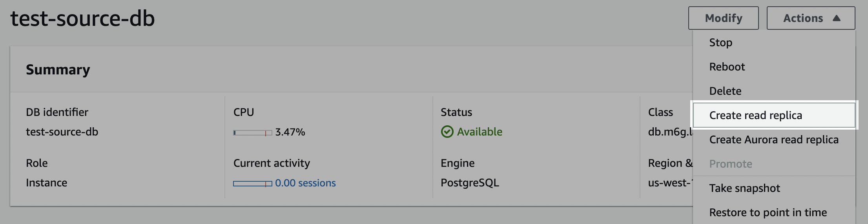Click the Summary panel heading
Viewport: 868px width, 224px height.
pyautogui.click(x=58, y=69)
